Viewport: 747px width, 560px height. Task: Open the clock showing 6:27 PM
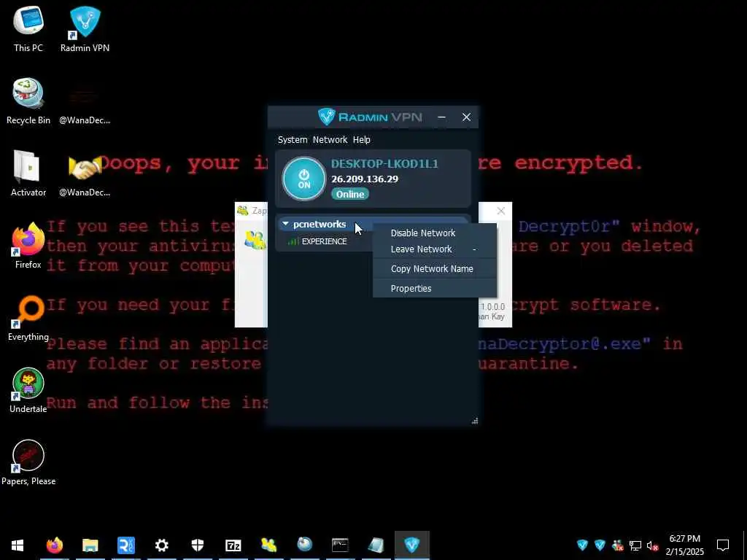click(x=684, y=545)
